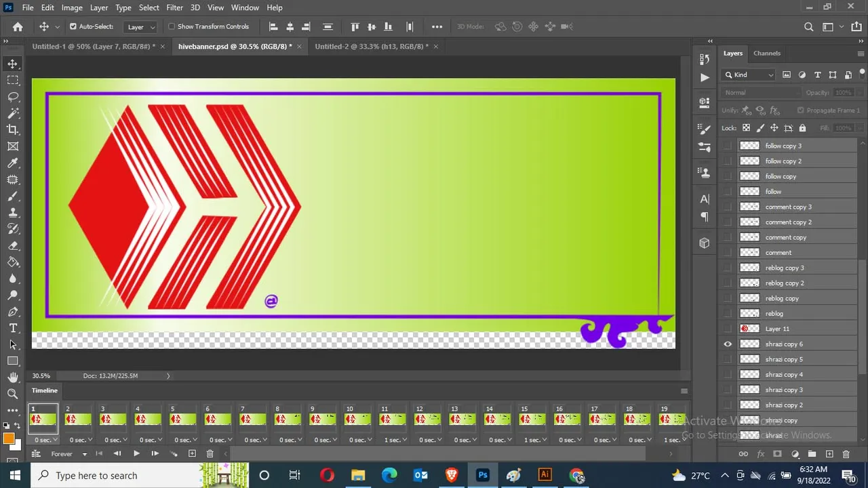Delete layer with Layers panel trash icon
The image size is (868, 488).
[x=846, y=454]
